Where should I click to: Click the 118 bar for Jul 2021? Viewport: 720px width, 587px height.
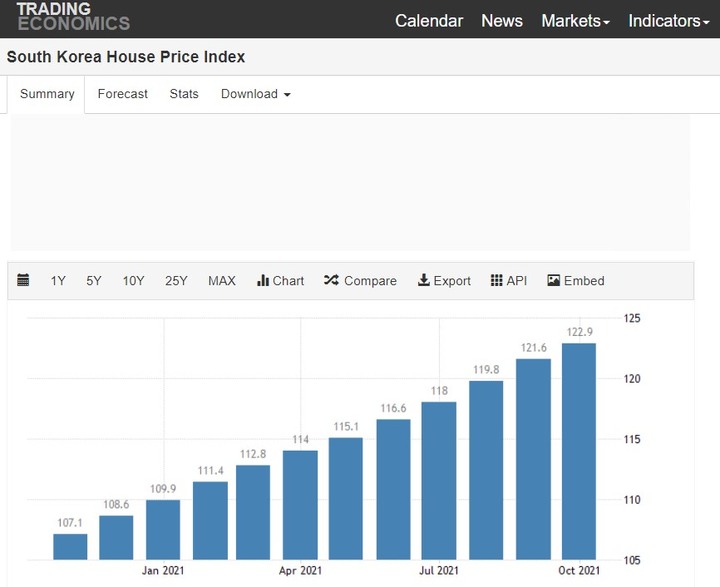[x=439, y=480]
